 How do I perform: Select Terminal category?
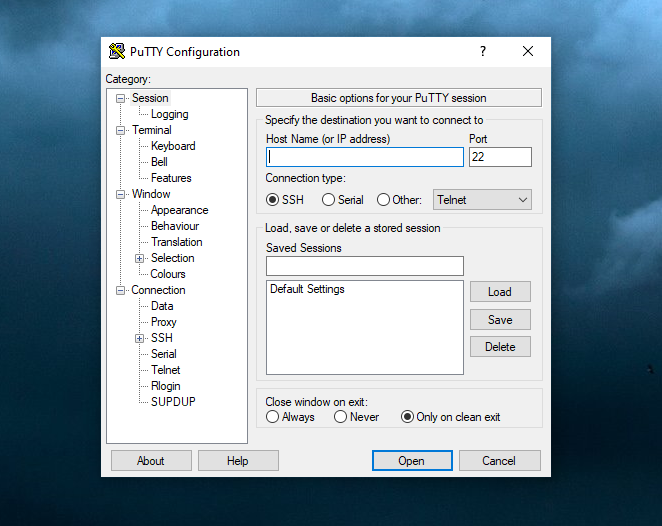(152, 130)
